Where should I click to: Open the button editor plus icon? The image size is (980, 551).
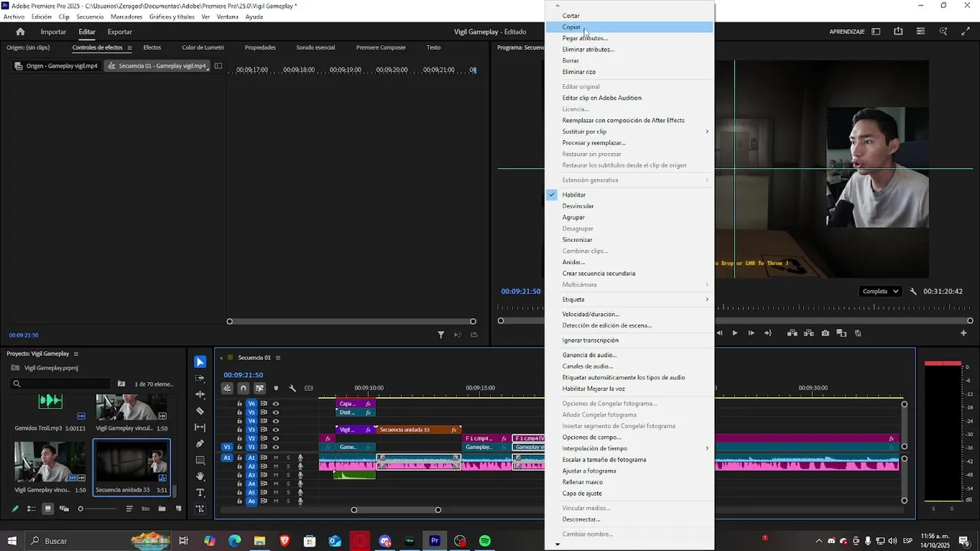coord(963,333)
